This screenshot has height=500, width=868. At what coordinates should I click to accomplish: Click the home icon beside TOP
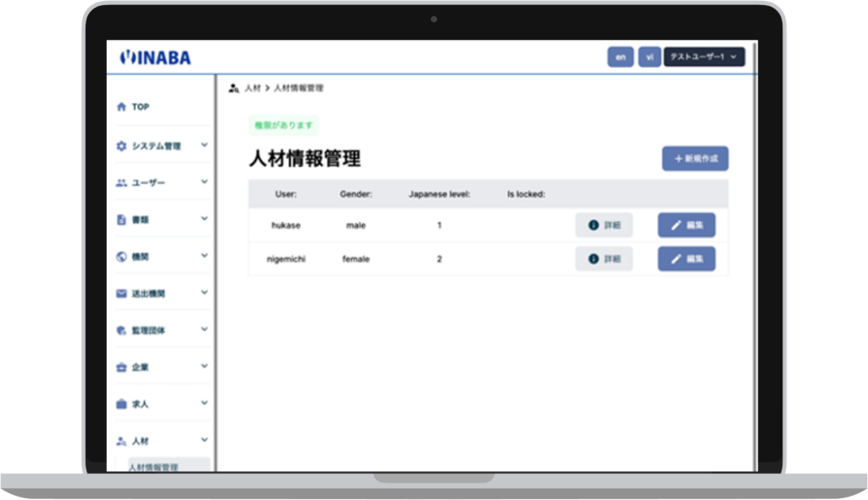pos(120,107)
